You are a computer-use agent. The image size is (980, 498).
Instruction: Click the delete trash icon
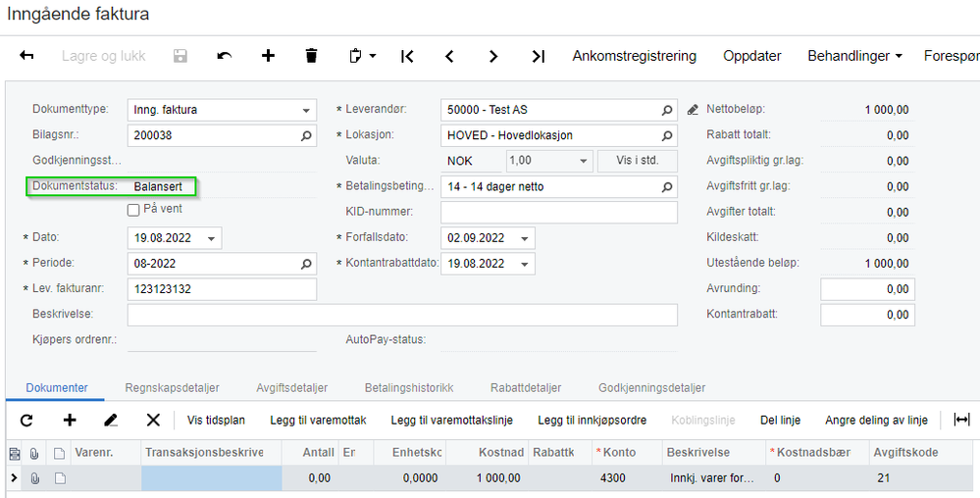click(x=311, y=56)
